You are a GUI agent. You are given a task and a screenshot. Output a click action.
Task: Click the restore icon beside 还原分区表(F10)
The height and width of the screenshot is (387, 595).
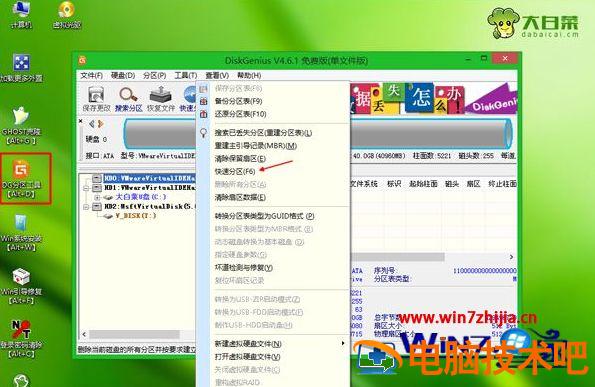[x=204, y=114]
